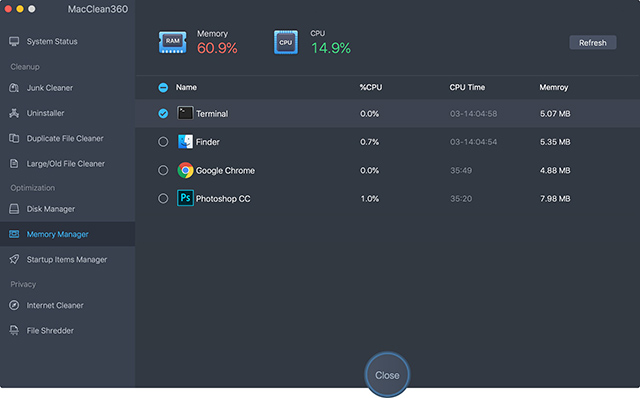Click the Google Chrome app icon
640x398 pixels.
tap(185, 170)
